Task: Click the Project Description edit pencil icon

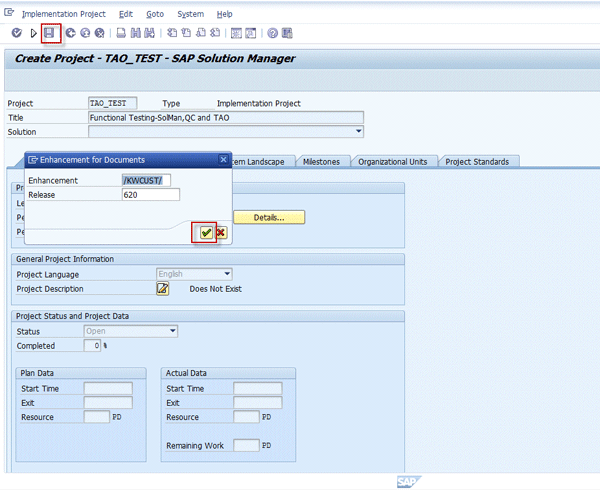Action: click(163, 288)
